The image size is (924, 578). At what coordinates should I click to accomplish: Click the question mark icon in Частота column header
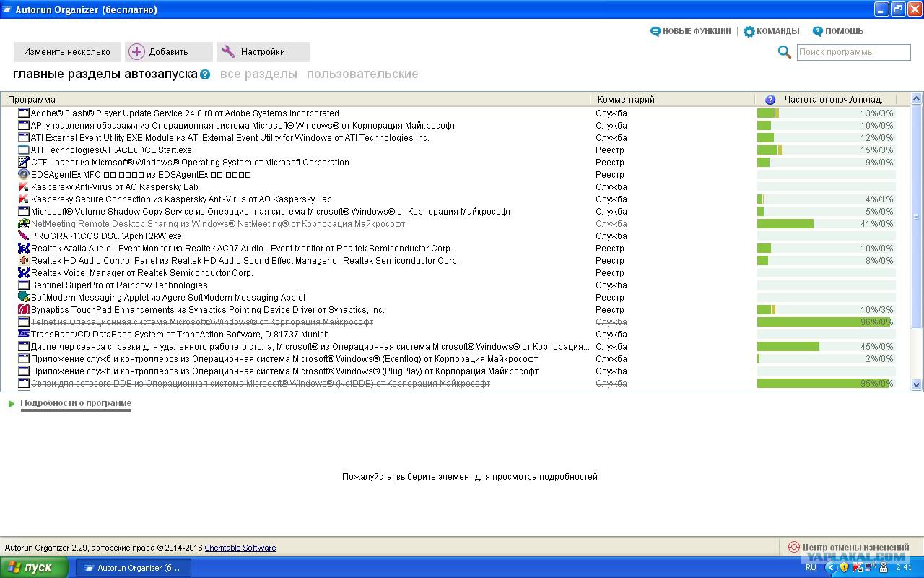[x=770, y=100]
